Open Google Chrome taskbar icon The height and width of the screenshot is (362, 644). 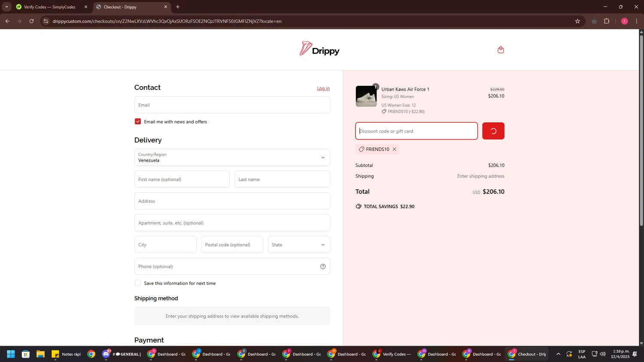click(91, 354)
